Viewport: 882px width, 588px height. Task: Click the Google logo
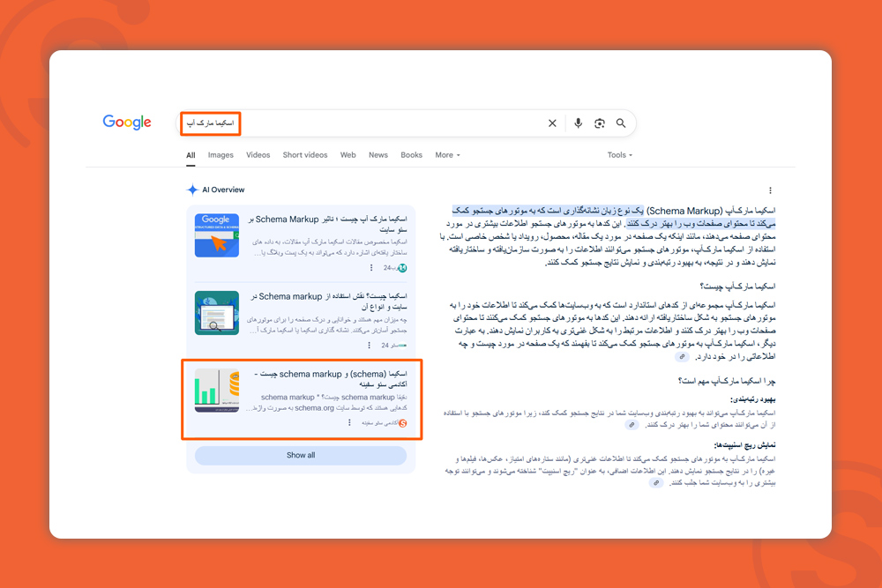127,122
